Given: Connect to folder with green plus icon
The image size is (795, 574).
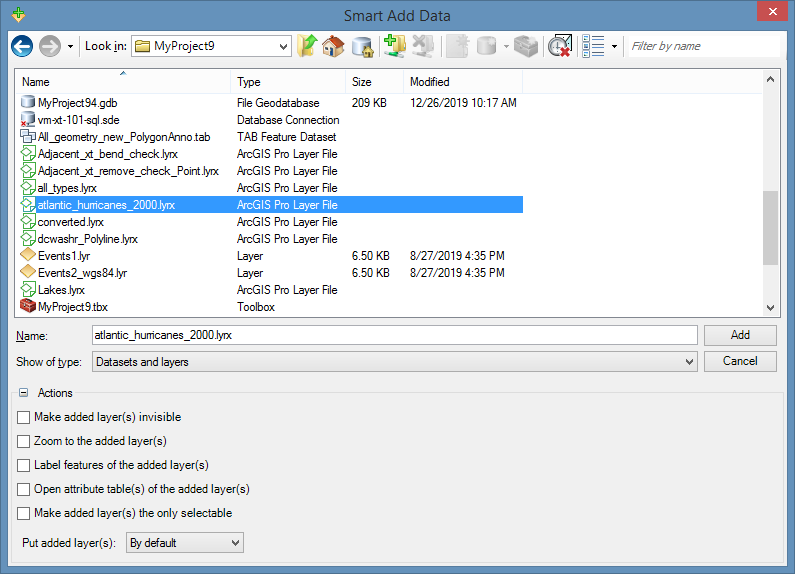Looking at the screenshot, I should [x=394, y=46].
